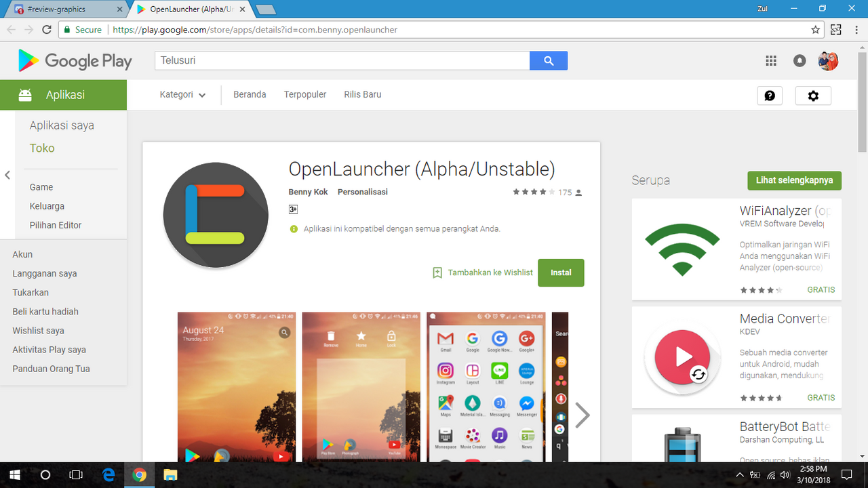The width and height of the screenshot is (868, 488).
Task: Expand the Kategori dropdown
Action: [x=182, y=95]
